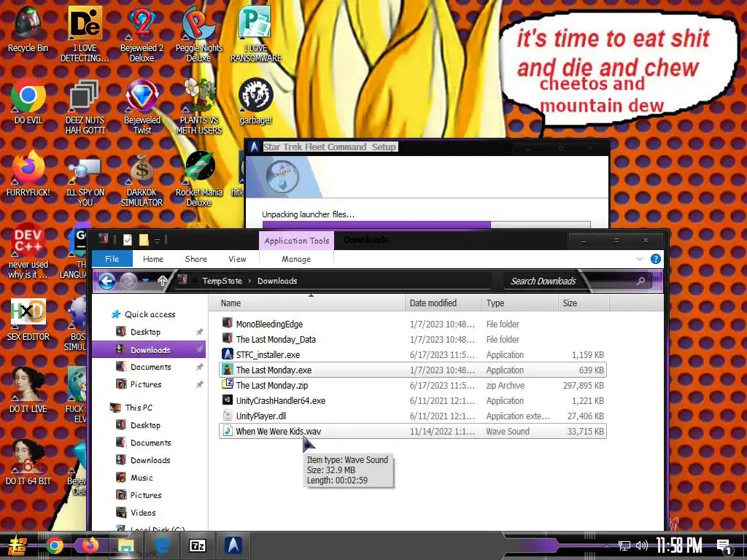The height and width of the screenshot is (560, 747).
Task: Open the Manage ribbon tab
Action: (296, 259)
